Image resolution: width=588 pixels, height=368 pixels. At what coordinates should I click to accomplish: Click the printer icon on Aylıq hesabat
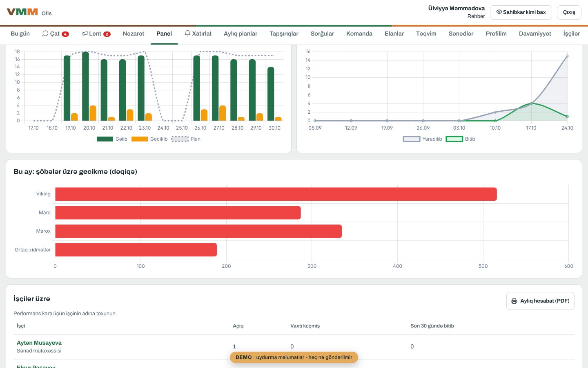click(x=514, y=301)
